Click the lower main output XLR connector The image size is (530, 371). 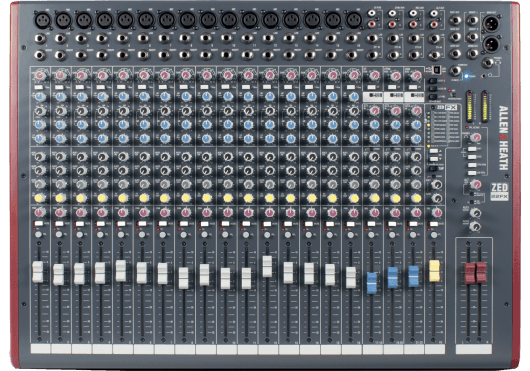pos(491,44)
